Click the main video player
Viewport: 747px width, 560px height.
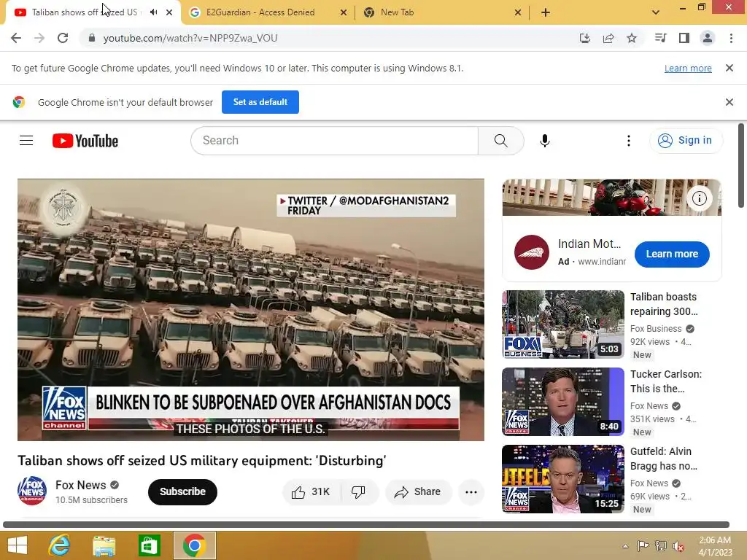(x=251, y=310)
